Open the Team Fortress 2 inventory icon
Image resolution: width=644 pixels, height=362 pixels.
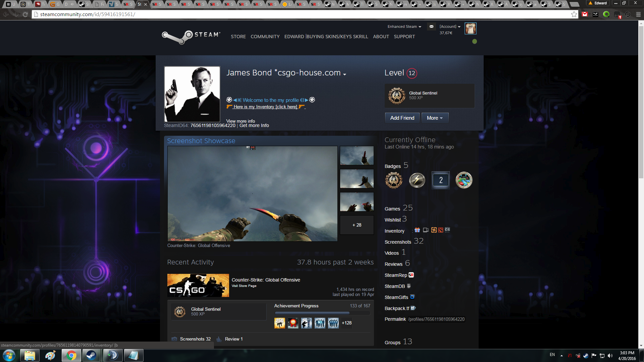coord(434,230)
